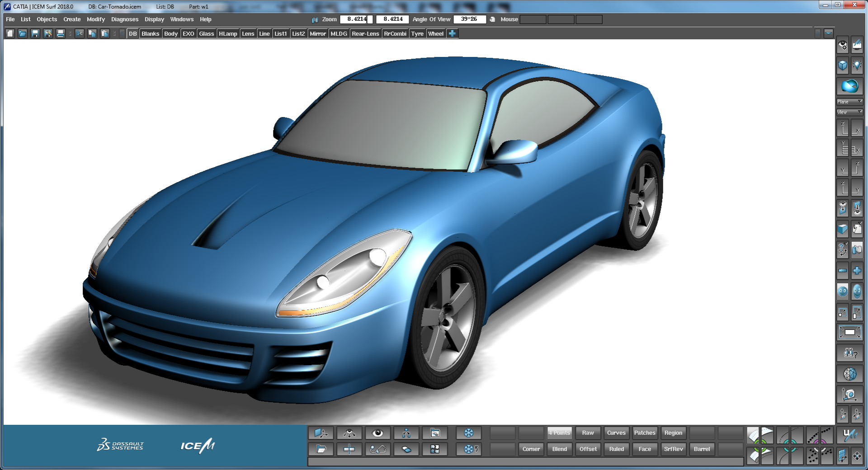Click the Patches creation button

pos(645,432)
